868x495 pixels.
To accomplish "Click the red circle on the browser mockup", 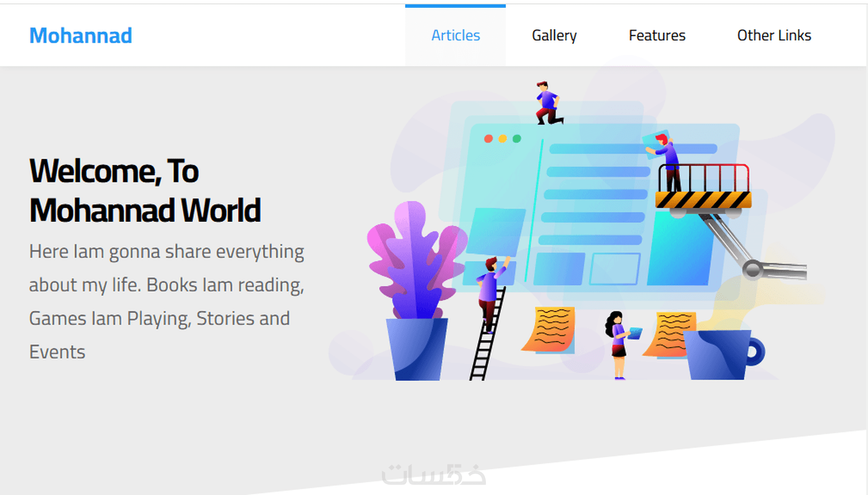I will tap(489, 137).
